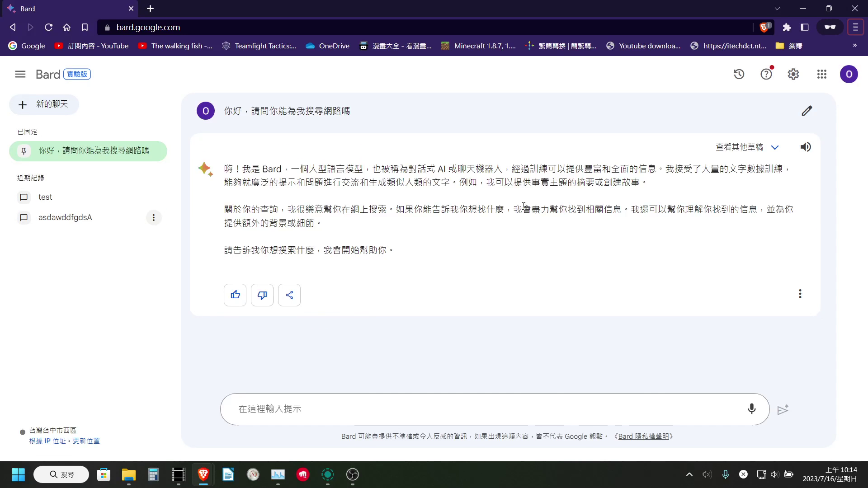Open 根據 IP 位址 link
Screen dimensions: 868x488
point(47,441)
